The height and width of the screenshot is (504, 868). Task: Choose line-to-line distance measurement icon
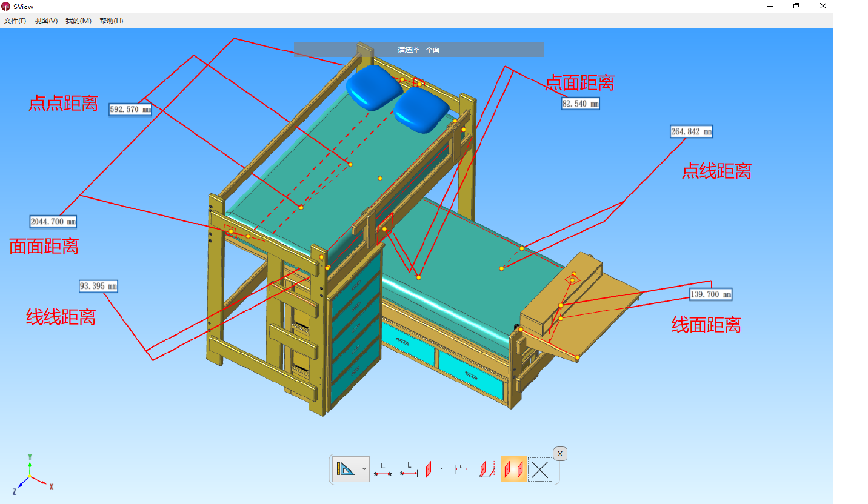[x=461, y=469]
